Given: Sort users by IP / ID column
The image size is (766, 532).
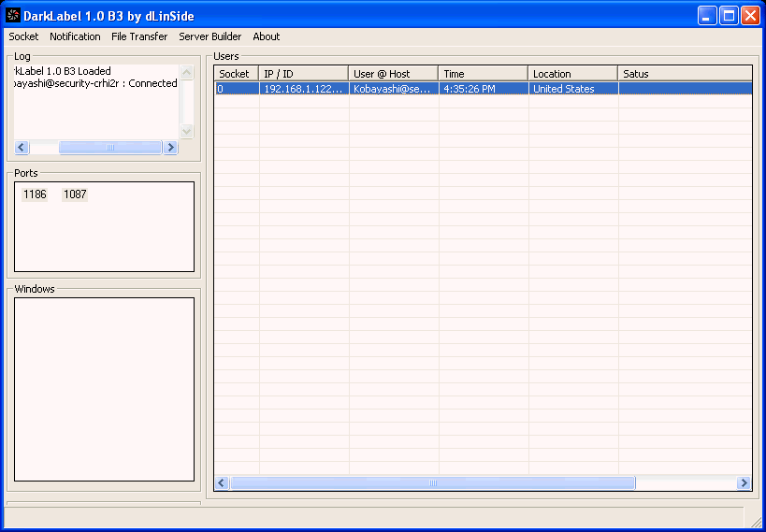Looking at the screenshot, I should point(303,74).
